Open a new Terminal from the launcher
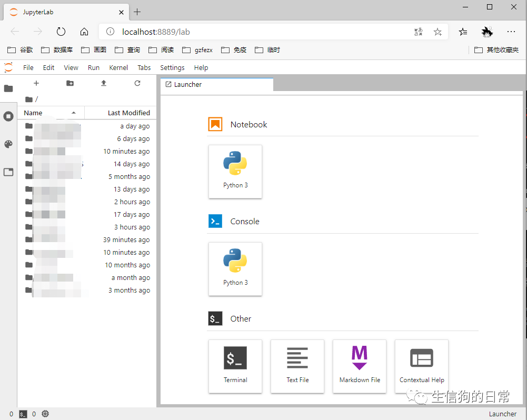The width and height of the screenshot is (527, 420). [235, 366]
